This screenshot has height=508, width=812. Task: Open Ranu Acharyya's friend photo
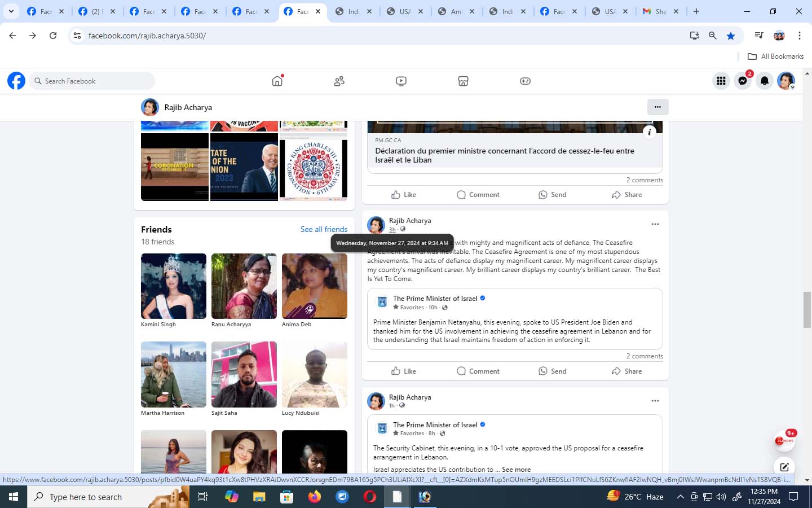pos(244,286)
